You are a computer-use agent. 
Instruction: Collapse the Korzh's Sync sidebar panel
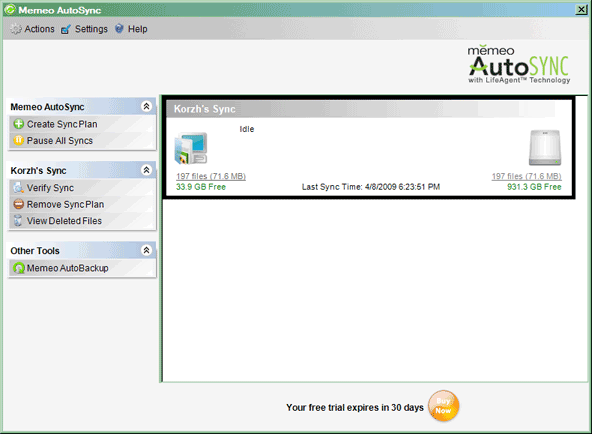pyautogui.click(x=146, y=170)
